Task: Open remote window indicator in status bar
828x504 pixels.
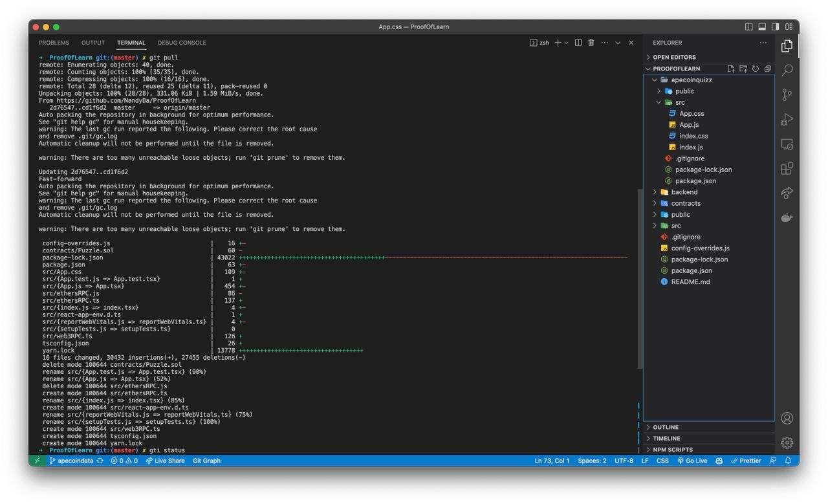Action: tap(36, 461)
